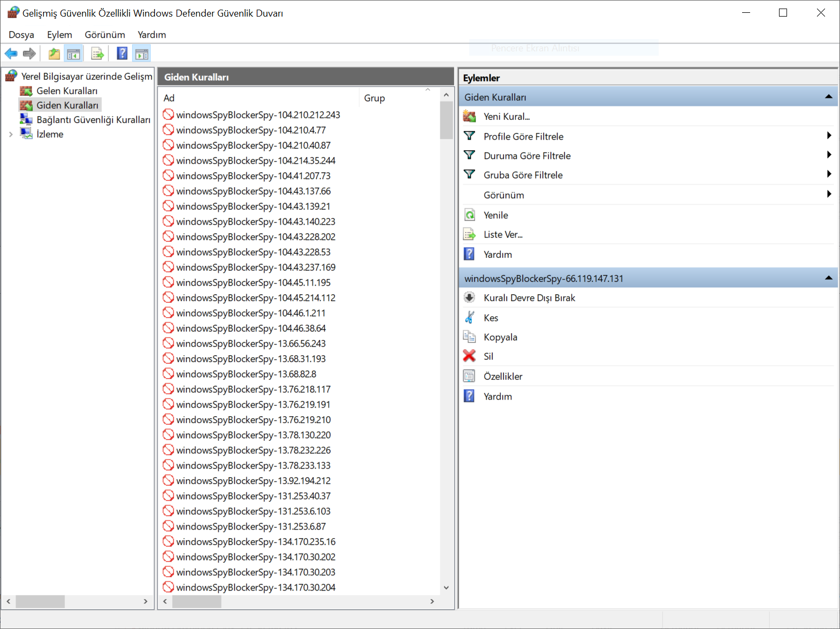Click the gray forward arrow toolbar icon
This screenshot has height=629, width=840.
(29, 53)
